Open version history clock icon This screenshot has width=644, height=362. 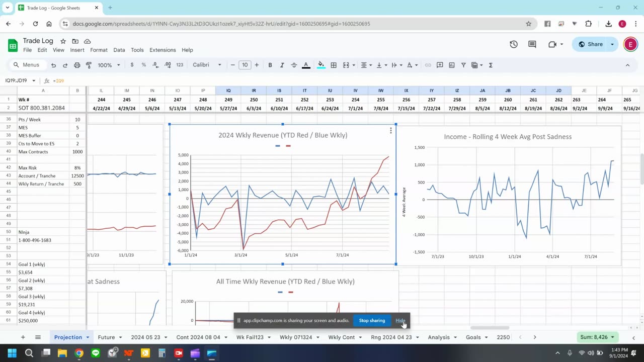[x=514, y=44]
